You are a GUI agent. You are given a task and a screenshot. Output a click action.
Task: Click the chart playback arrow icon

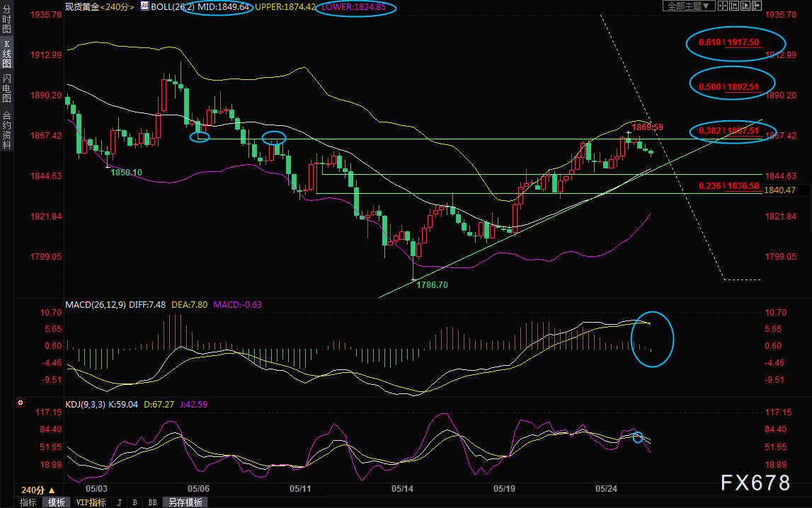[x=745, y=6]
